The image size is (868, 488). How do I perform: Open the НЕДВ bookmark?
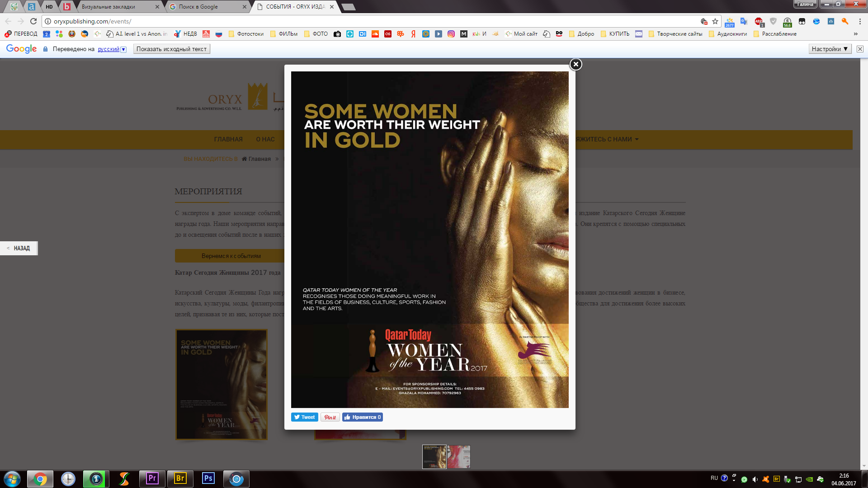186,34
